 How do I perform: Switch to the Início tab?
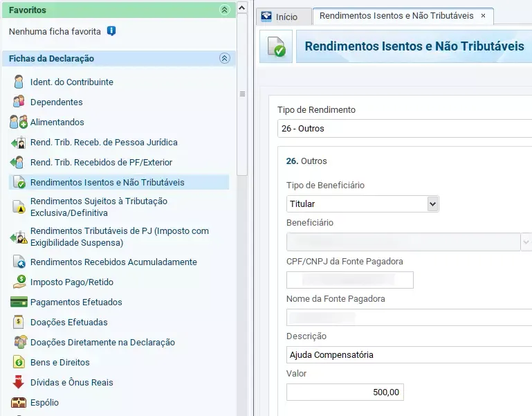coord(284,17)
